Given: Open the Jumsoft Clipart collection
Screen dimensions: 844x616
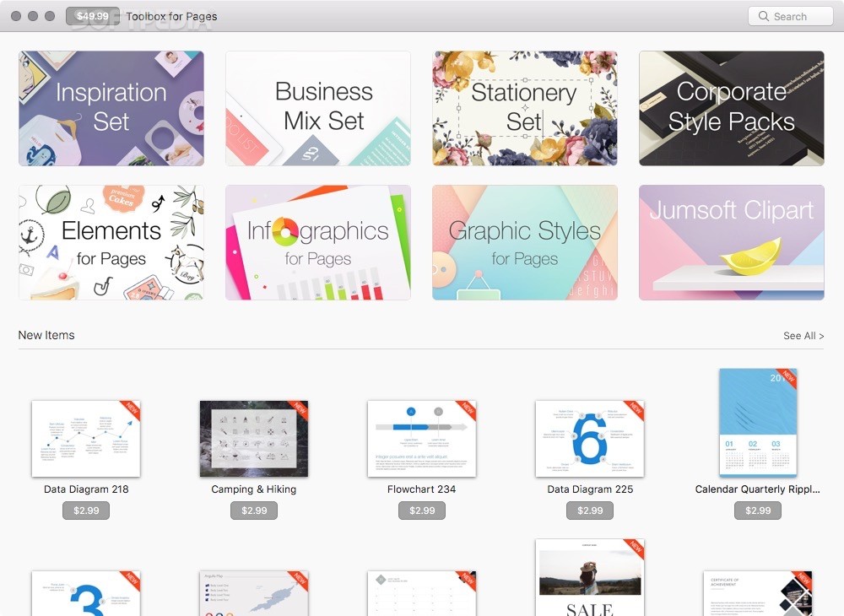Looking at the screenshot, I should 731,241.
